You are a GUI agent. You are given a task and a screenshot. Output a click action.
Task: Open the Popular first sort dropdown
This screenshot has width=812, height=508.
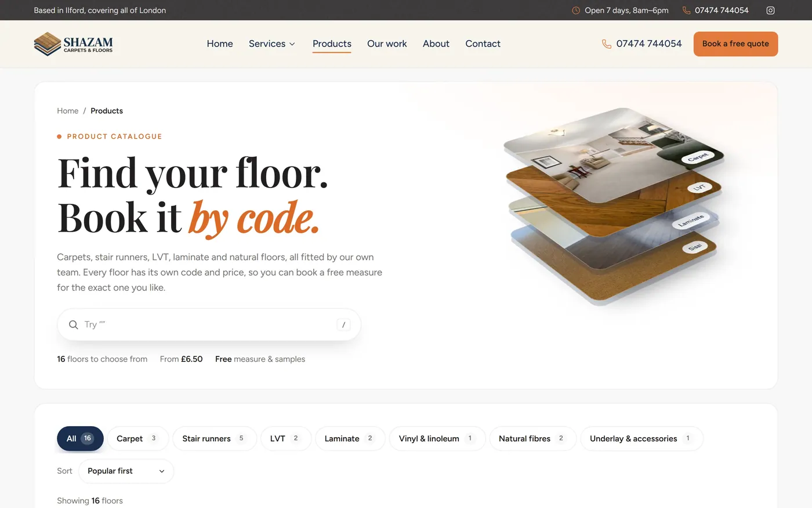coord(126,471)
